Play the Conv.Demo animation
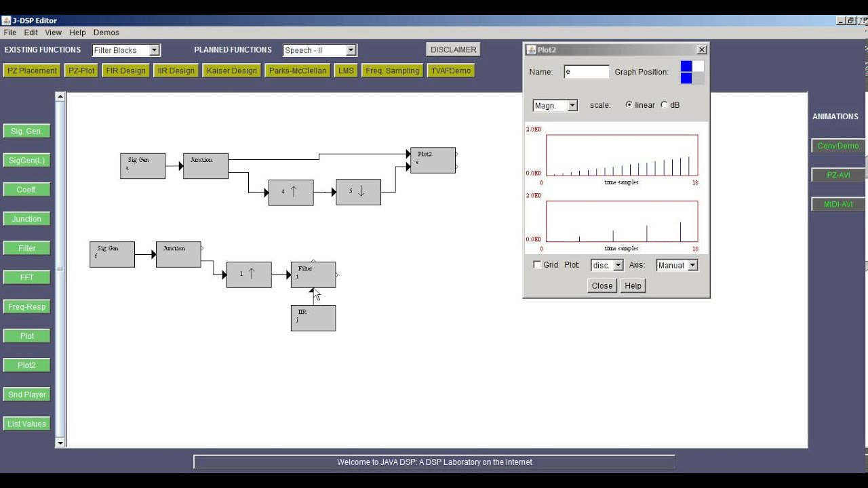Screen dimensions: 868x488 click(x=838, y=146)
